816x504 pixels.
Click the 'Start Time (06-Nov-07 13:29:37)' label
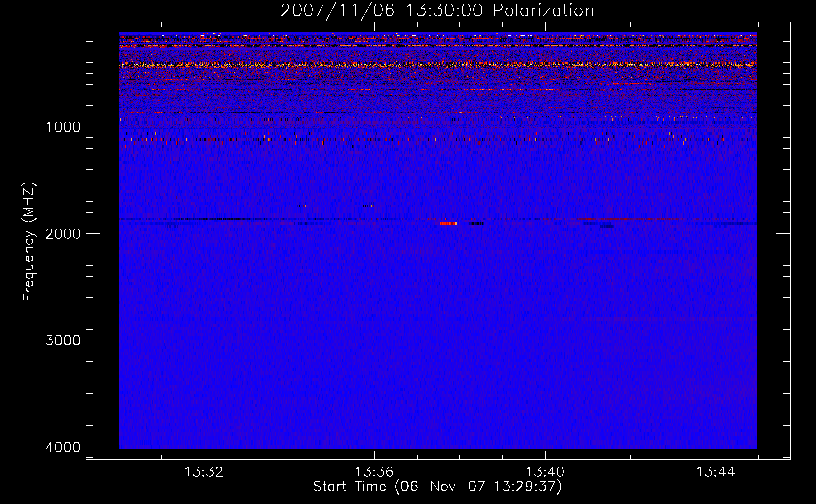point(437,487)
